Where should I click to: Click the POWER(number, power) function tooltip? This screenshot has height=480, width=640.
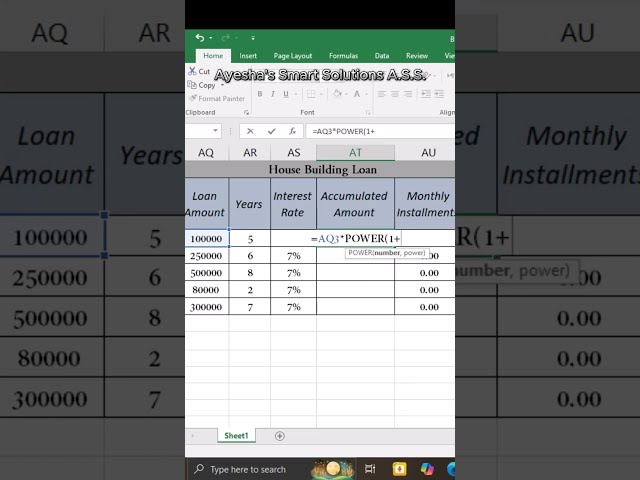[387, 253]
